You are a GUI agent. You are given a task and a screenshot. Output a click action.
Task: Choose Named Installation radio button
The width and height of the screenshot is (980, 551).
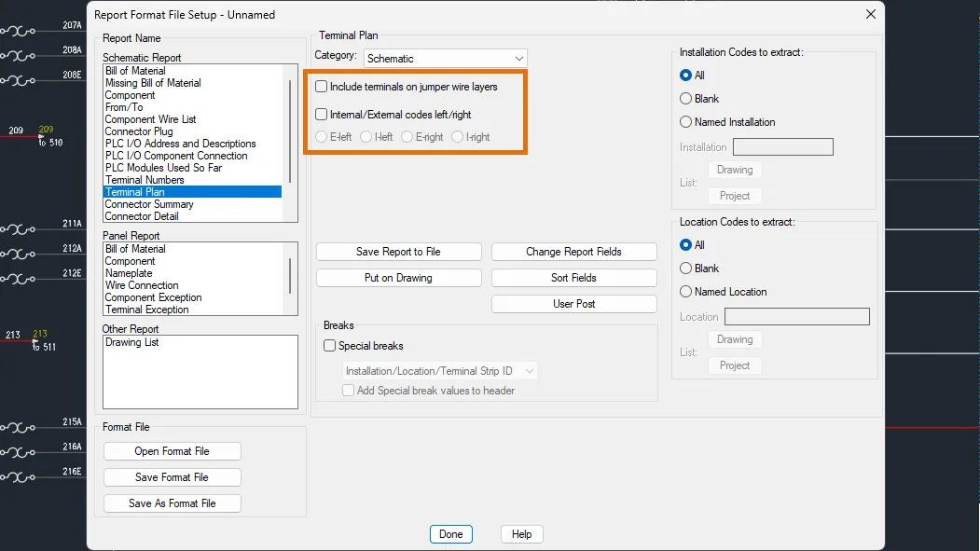coord(686,122)
